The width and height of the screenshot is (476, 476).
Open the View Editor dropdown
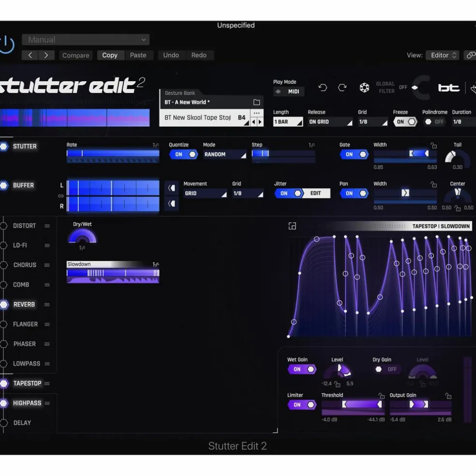point(442,55)
